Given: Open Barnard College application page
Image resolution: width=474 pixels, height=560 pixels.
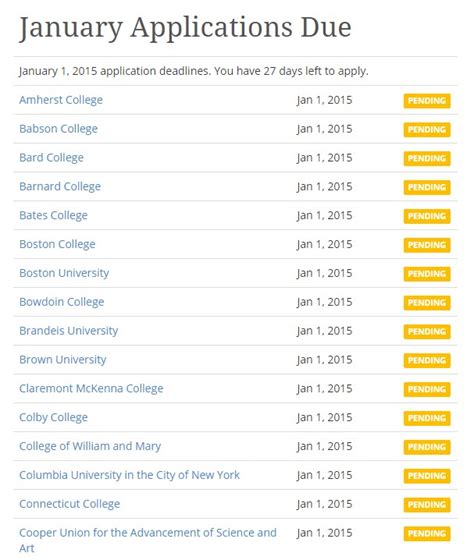Looking at the screenshot, I should (60, 187).
